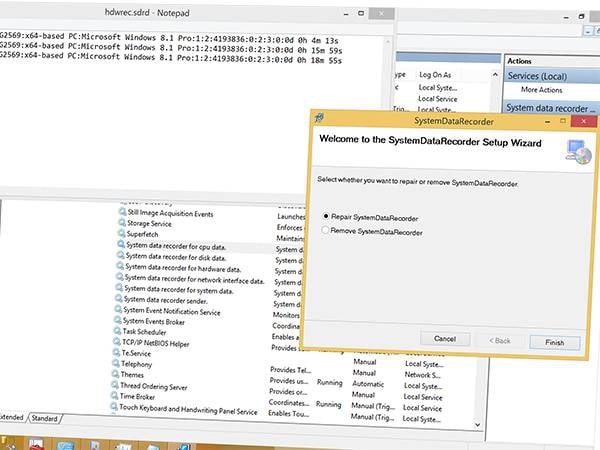Click Cancel in the setup wizard
600x450 pixels.
pos(445,339)
